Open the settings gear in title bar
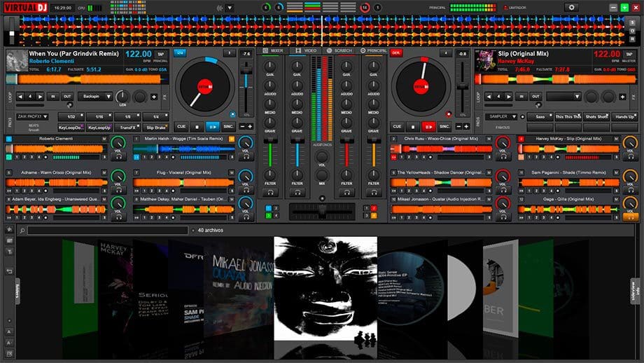The image size is (644, 363). click(x=571, y=8)
